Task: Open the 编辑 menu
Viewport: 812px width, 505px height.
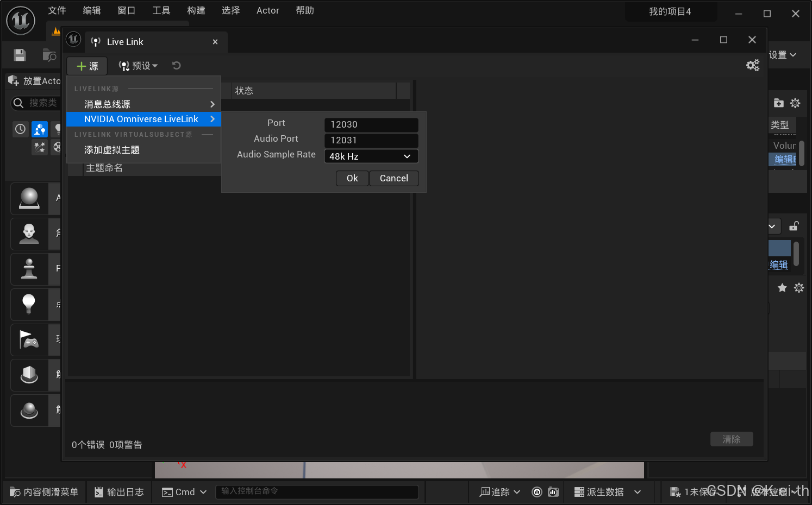Action: click(x=92, y=10)
